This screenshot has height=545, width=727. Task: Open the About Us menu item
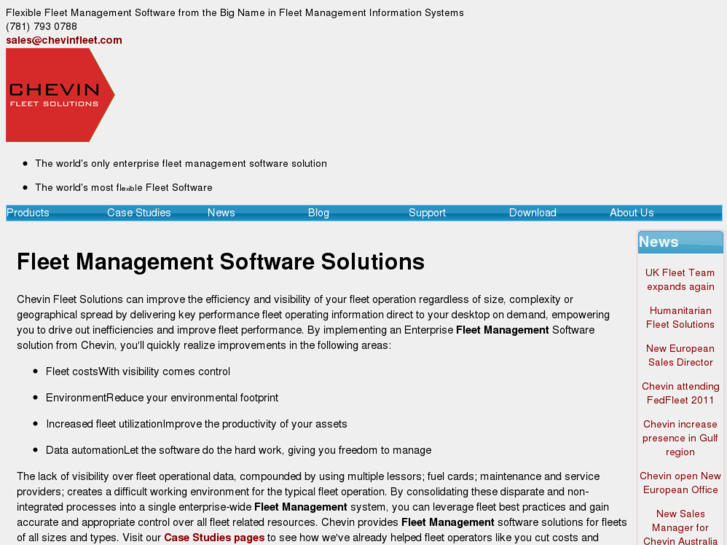point(631,213)
